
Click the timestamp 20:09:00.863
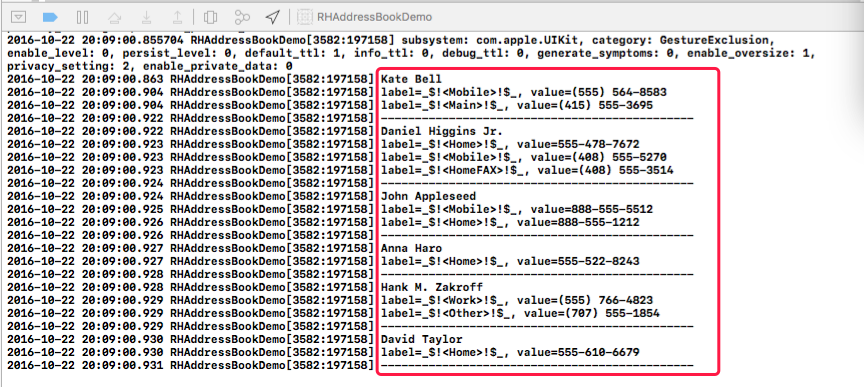[122, 79]
